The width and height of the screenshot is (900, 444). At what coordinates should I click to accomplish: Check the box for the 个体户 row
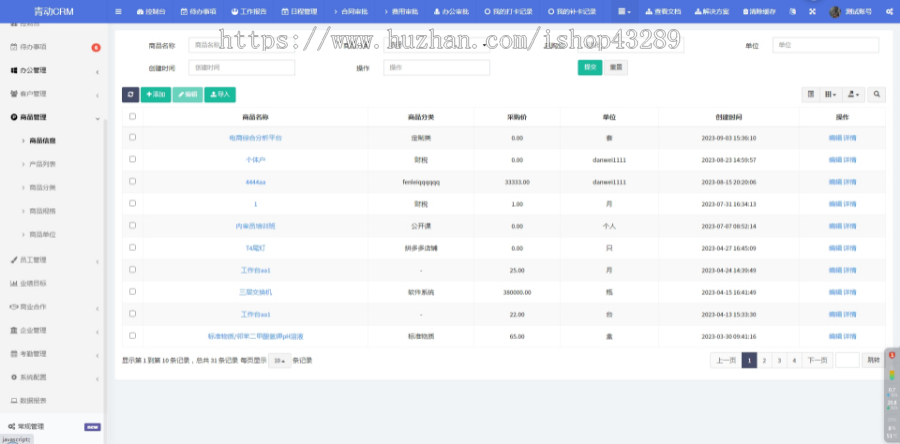point(132,160)
